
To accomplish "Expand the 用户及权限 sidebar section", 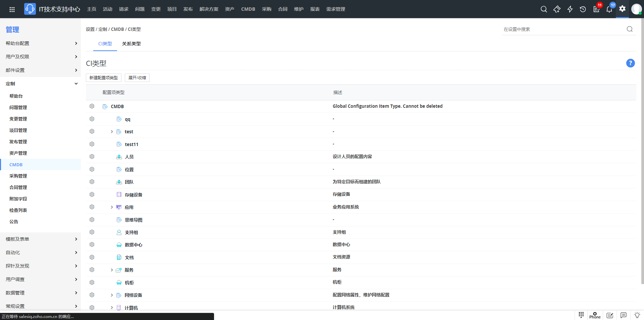I will pyautogui.click(x=76, y=57).
